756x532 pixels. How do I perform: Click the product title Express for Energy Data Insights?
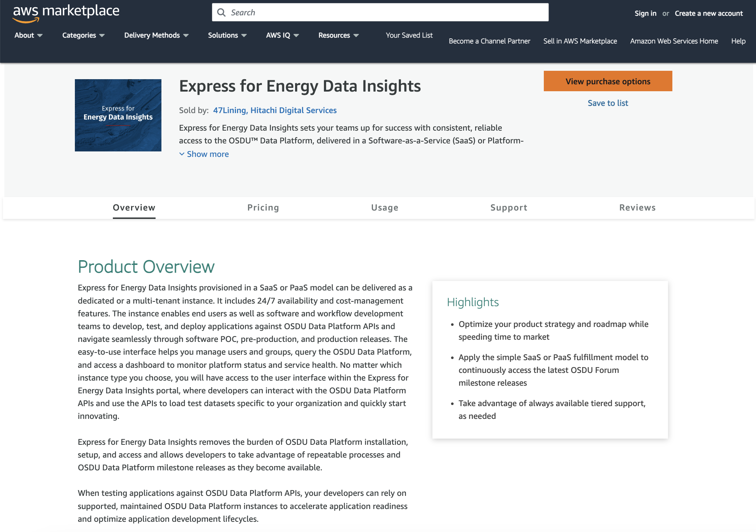[x=300, y=86]
